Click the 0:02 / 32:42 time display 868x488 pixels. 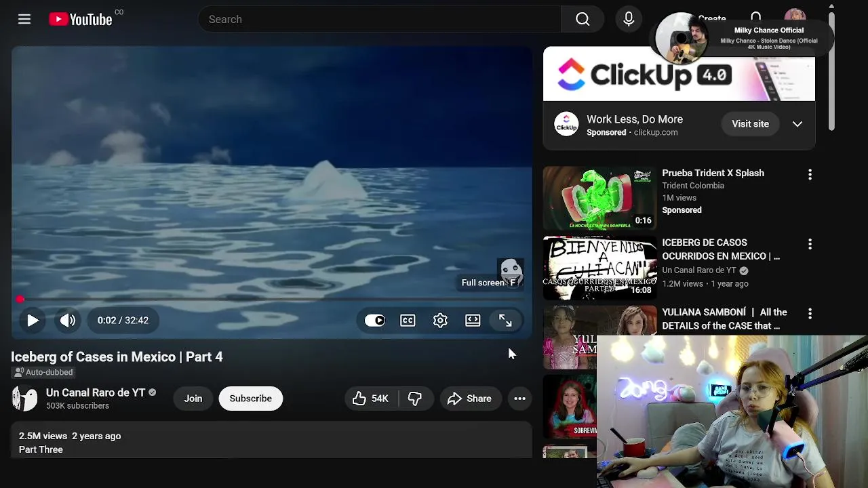tap(123, 321)
